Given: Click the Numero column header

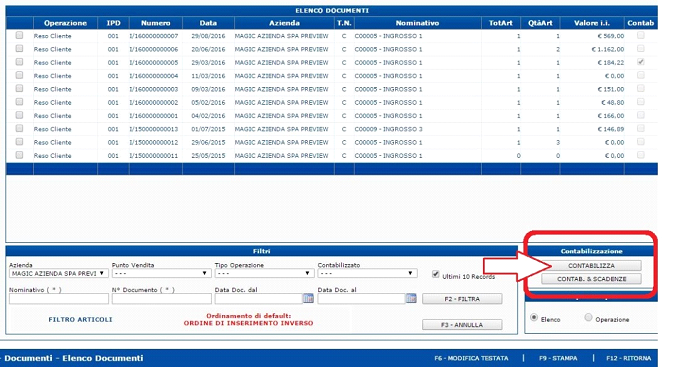Looking at the screenshot, I should click(156, 23).
